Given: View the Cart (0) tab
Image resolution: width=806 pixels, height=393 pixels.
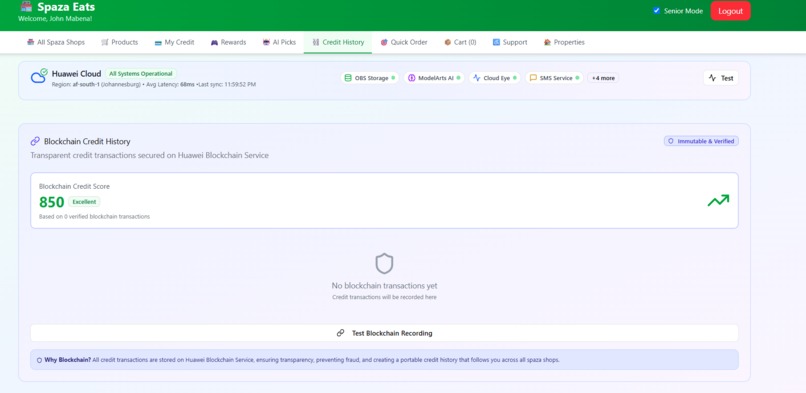Looking at the screenshot, I should (460, 42).
